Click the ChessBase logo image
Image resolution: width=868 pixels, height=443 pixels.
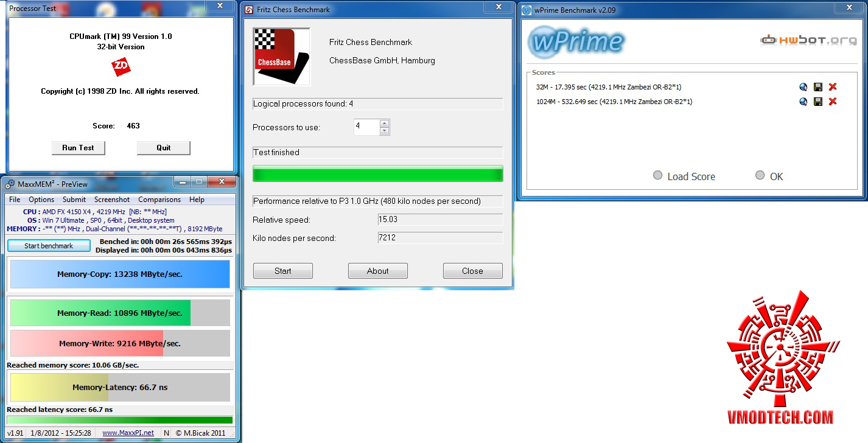point(282,57)
